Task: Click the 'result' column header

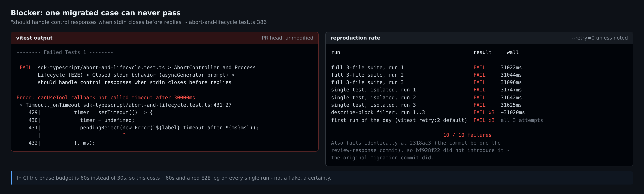Action: [x=482, y=52]
